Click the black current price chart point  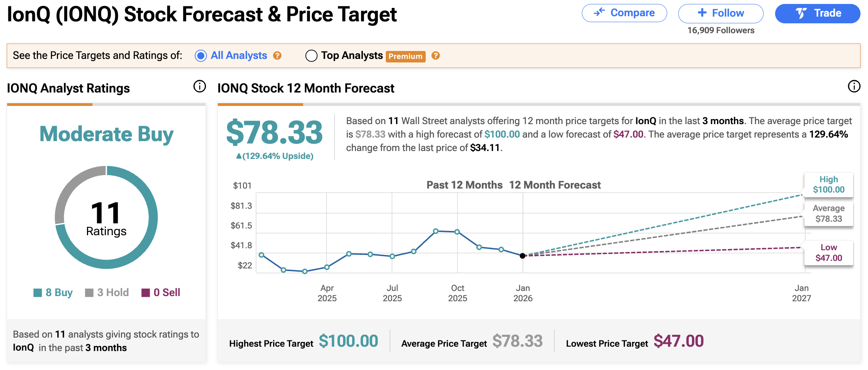523,256
